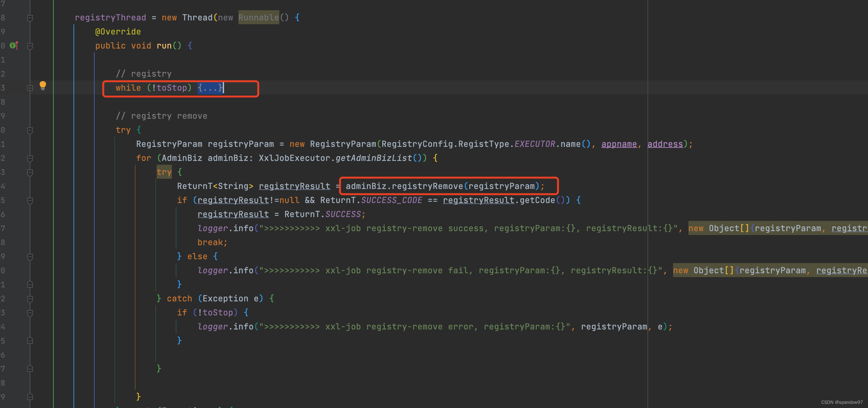Viewport: 868px width, 408px height.
Task: Fold the if (!toStop) block inside catch
Action: click(x=30, y=313)
